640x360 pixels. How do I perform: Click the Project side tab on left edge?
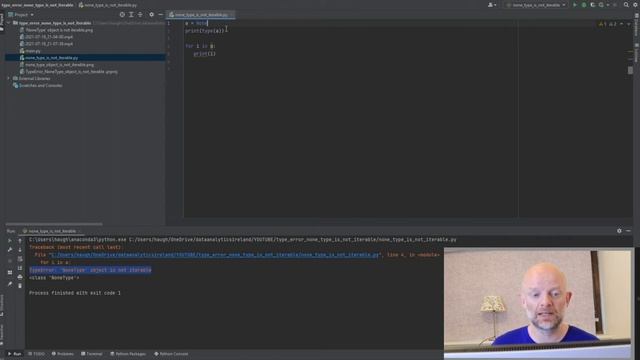tap(2, 21)
